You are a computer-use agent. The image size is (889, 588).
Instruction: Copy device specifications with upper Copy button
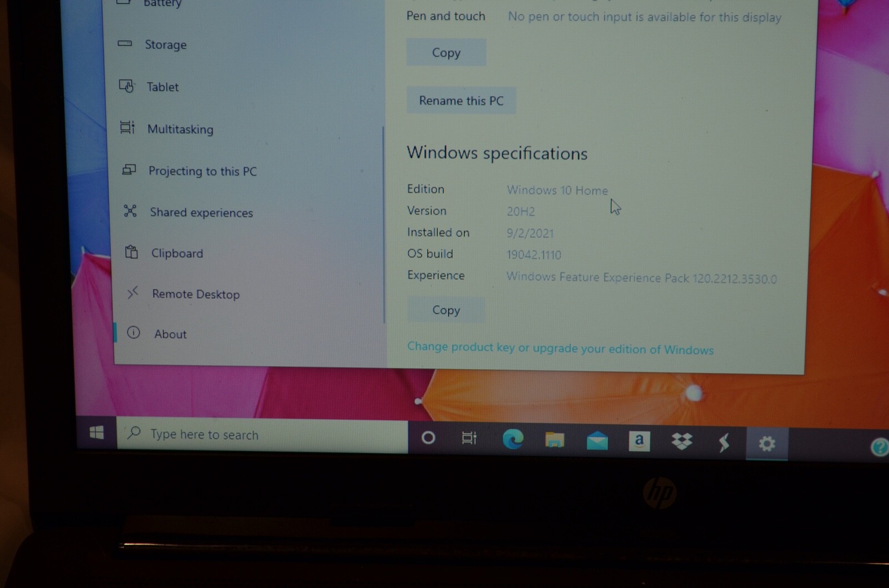point(446,52)
